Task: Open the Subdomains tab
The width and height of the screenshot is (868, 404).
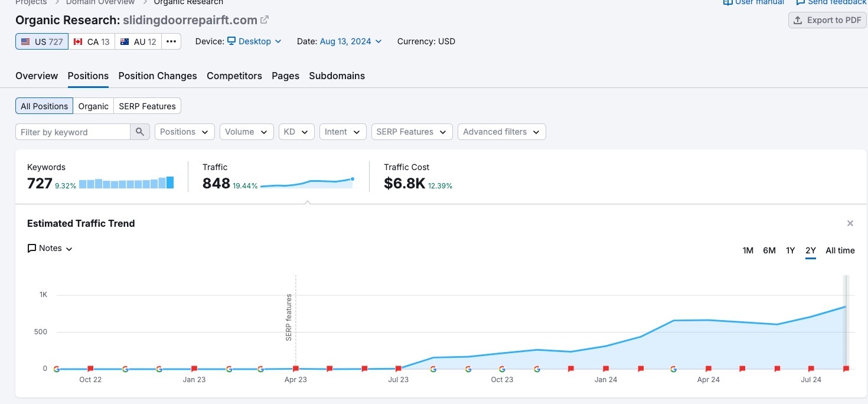Action: tap(337, 76)
